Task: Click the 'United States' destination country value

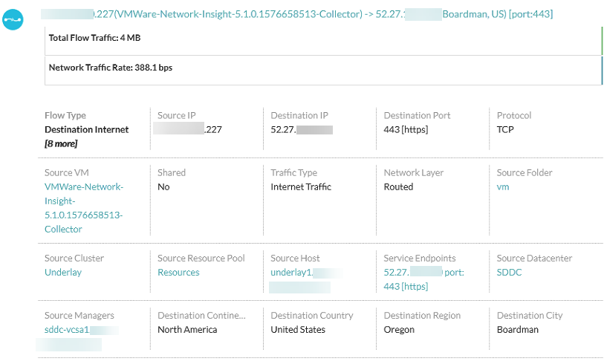Action: [298, 330]
